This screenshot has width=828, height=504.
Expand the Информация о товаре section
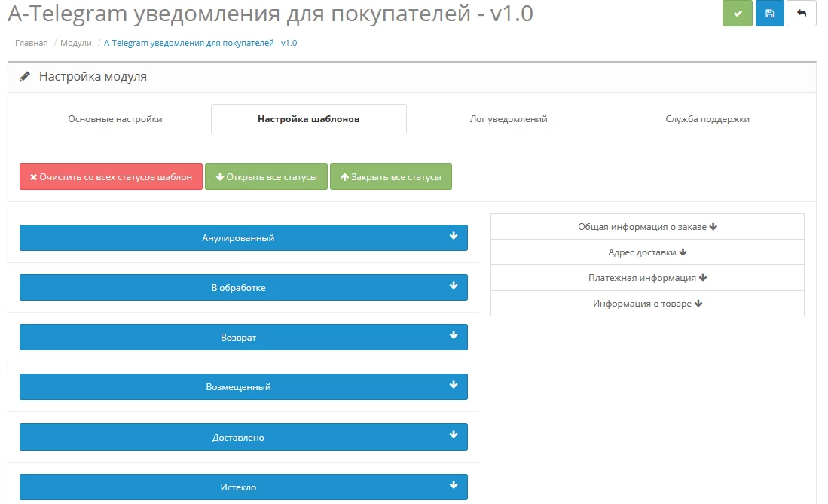[647, 304]
